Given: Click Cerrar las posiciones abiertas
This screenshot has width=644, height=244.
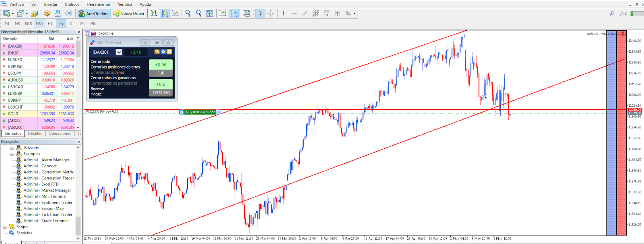Looking at the screenshot, I should click(x=115, y=67).
